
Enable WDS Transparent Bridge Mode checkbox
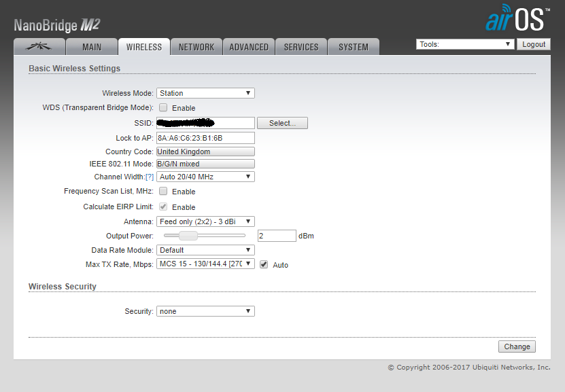[163, 107]
